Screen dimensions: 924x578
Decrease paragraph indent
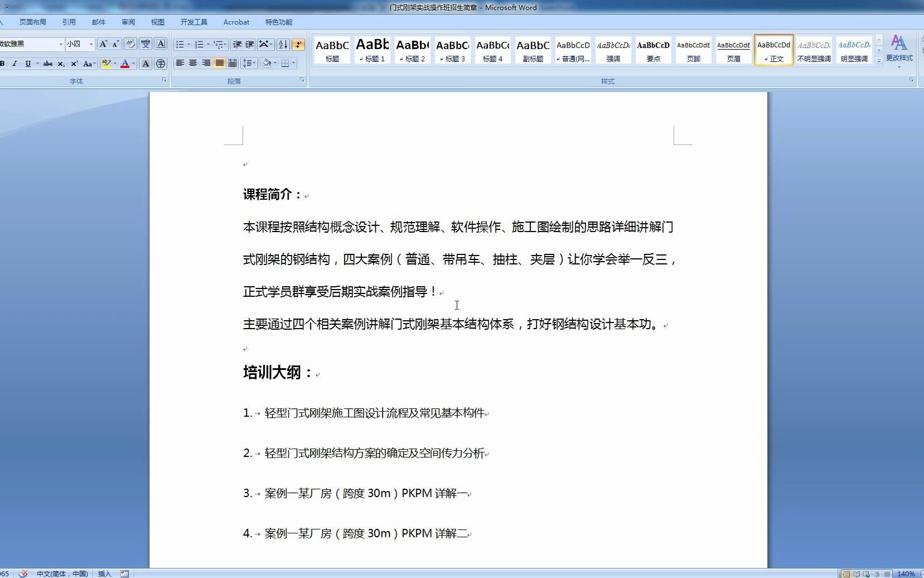(237, 44)
